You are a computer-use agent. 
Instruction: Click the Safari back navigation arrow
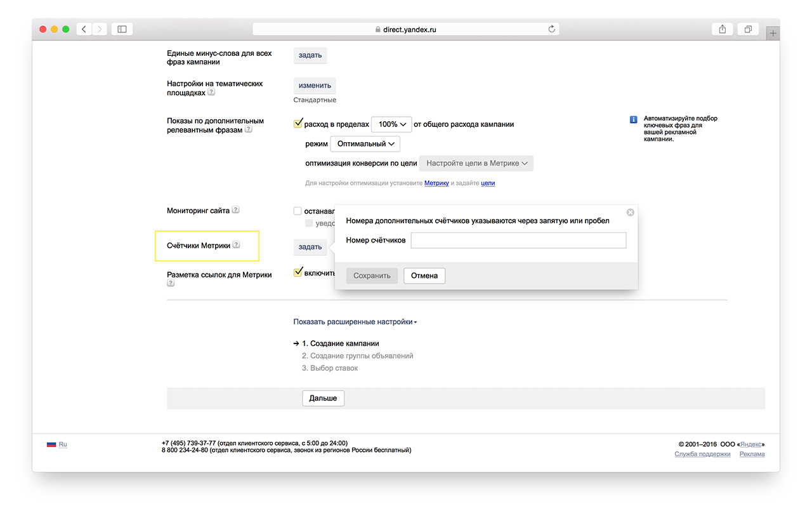(84, 29)
